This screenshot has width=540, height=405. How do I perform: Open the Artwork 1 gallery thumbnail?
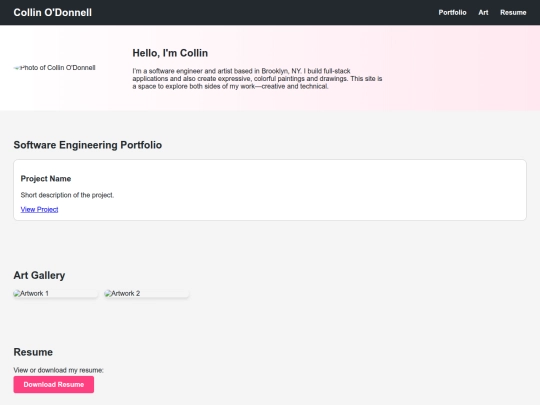coord(55,293)
